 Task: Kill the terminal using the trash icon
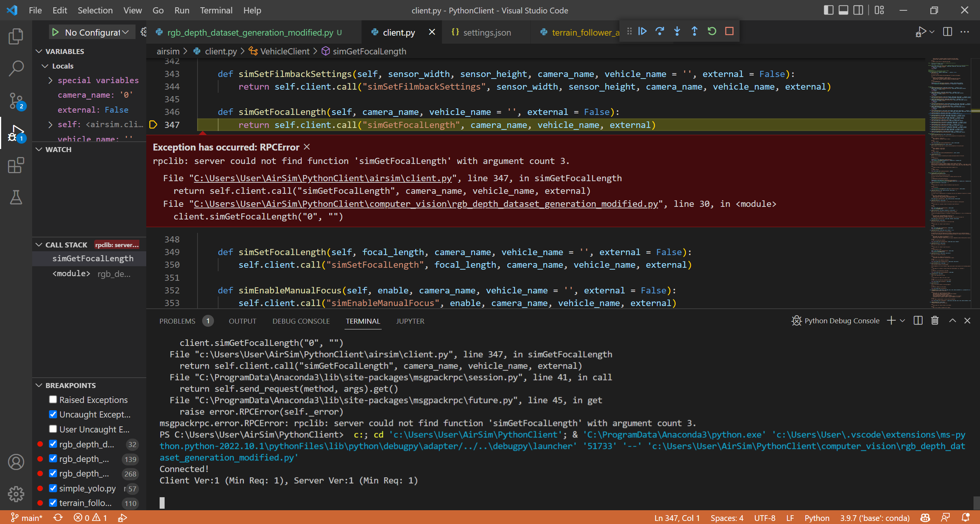coord(934,321)
